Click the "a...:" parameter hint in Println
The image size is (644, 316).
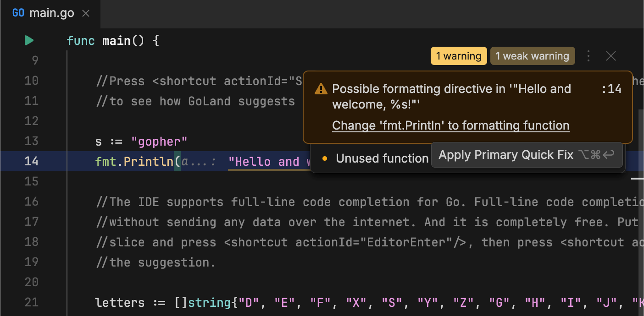199,161
